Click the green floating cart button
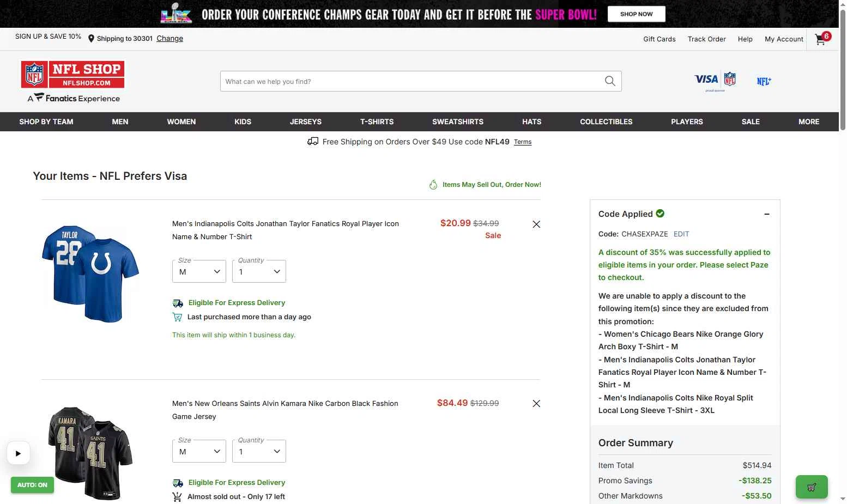The image size is (847, 504). (812, 487)
